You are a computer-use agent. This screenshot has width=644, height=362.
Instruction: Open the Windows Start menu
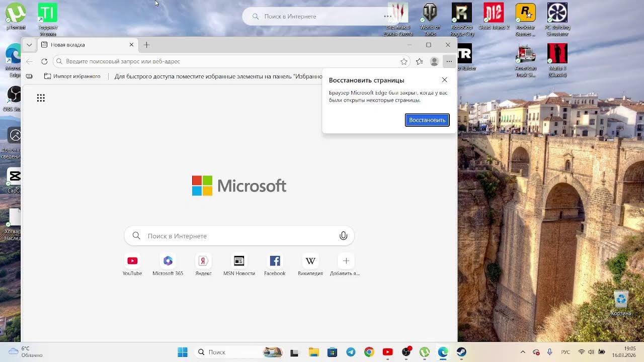(x=183, y=352)
